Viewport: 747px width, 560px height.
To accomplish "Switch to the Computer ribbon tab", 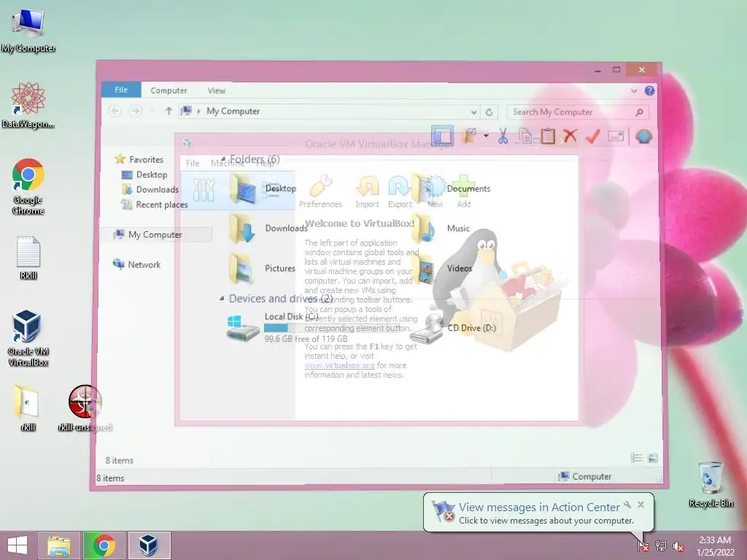I will [x=169, y=90].
